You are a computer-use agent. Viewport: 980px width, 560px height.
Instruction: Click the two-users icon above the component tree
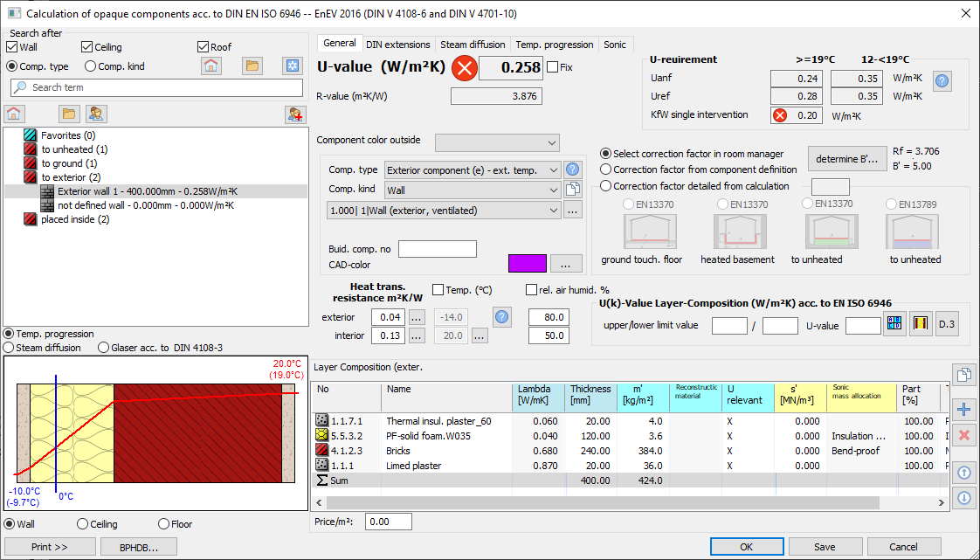click(96, 114)
